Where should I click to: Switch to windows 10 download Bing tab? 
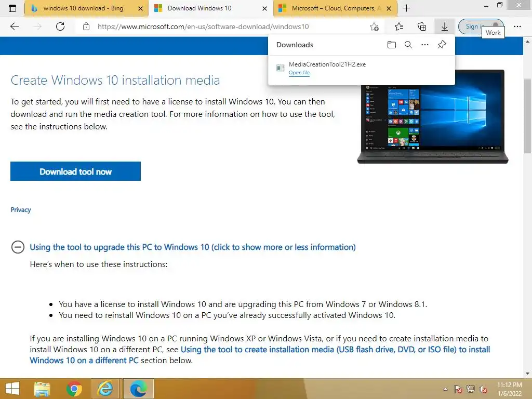[83, 8]
